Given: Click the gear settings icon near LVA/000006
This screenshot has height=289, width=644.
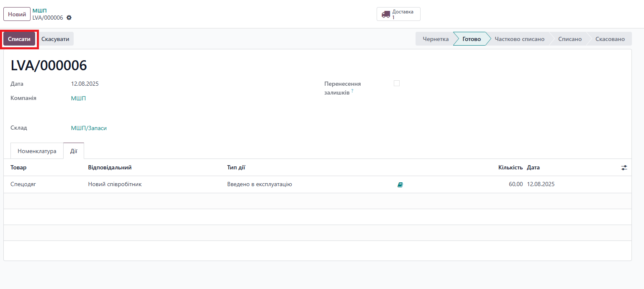Looking at the screenshot, I should [69, 18].
